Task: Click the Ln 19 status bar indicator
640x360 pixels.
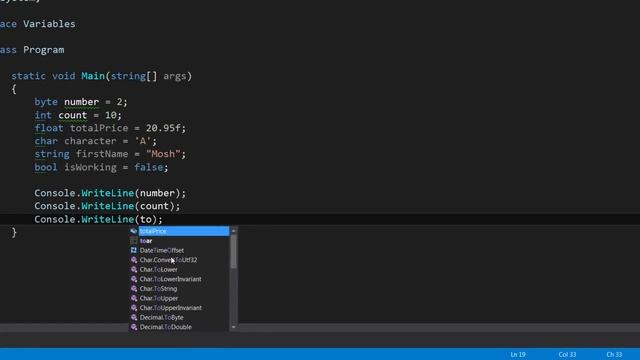Action: click(518, 354)
